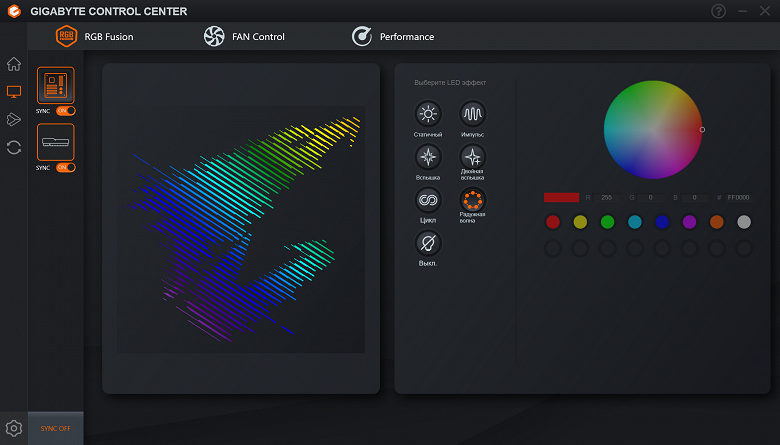Choose the Радужная волна LED effect
This screenshot has width=780, height=445.
point(473,200)
